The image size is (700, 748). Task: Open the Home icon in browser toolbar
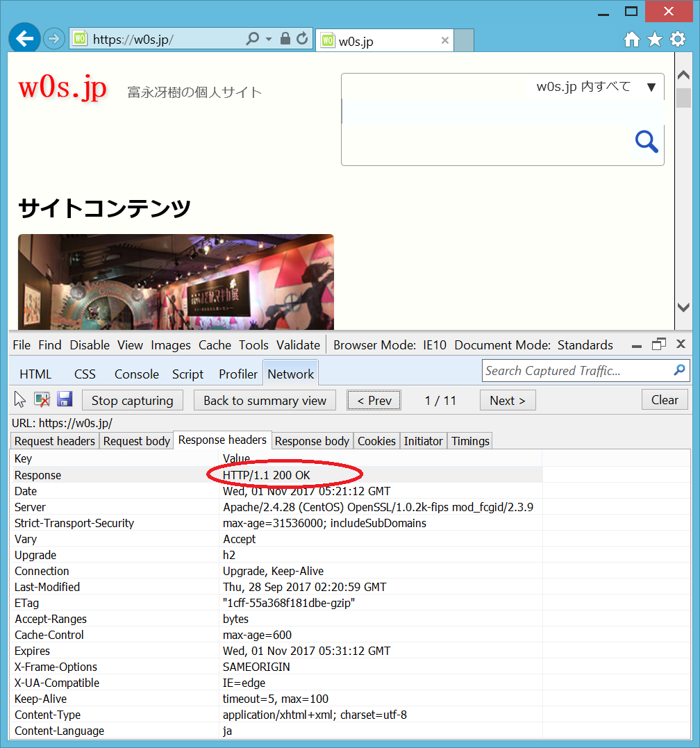(631, 40)
